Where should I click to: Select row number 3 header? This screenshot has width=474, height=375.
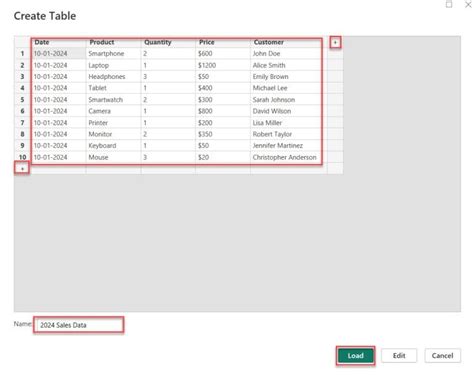coord(22,76)
